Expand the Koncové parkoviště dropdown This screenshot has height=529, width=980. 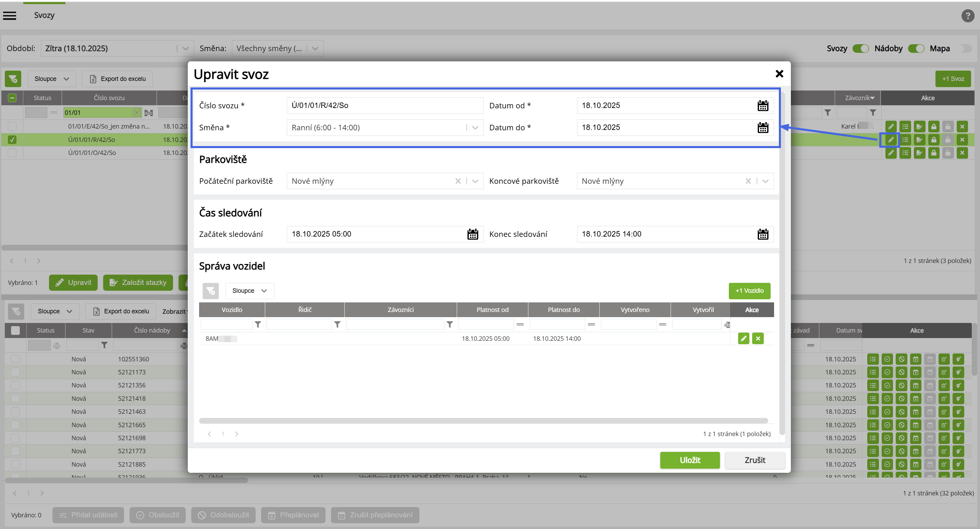point(765,181)
